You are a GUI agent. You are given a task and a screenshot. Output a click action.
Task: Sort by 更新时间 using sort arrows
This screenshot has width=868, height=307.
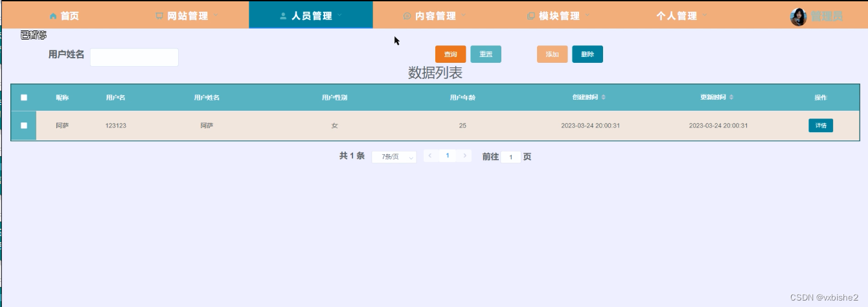(731, 97)
